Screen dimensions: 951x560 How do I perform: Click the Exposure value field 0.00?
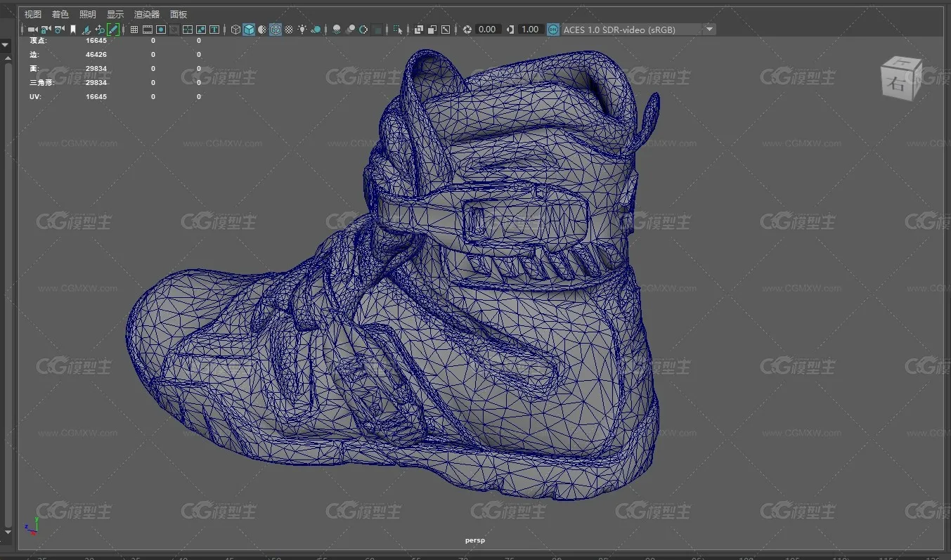click(487, 30)
